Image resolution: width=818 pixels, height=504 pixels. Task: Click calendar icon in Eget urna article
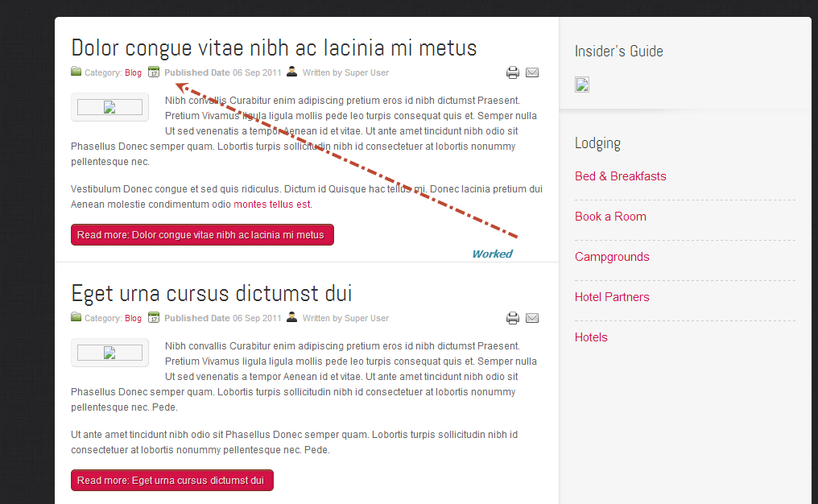tap(153, 318)
